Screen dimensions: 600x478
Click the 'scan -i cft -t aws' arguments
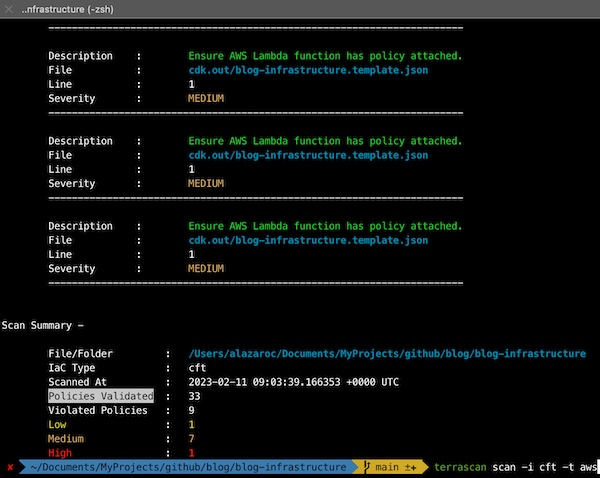click(544, 467)
